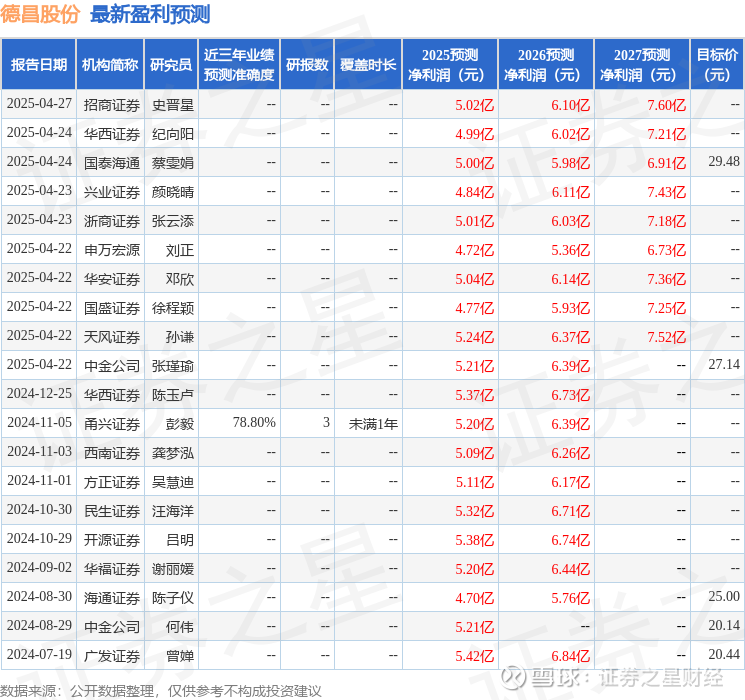The image size is (745, 700).
Task: Click the 报告日期 column header
Action: [x=38, y=65]
